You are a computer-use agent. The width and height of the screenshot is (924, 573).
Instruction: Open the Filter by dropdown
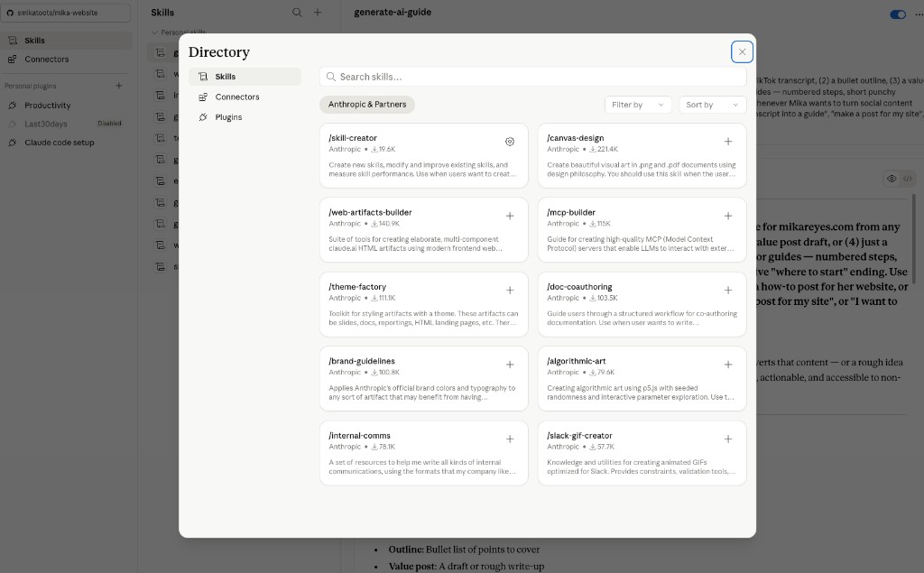(x=637, y=105)
